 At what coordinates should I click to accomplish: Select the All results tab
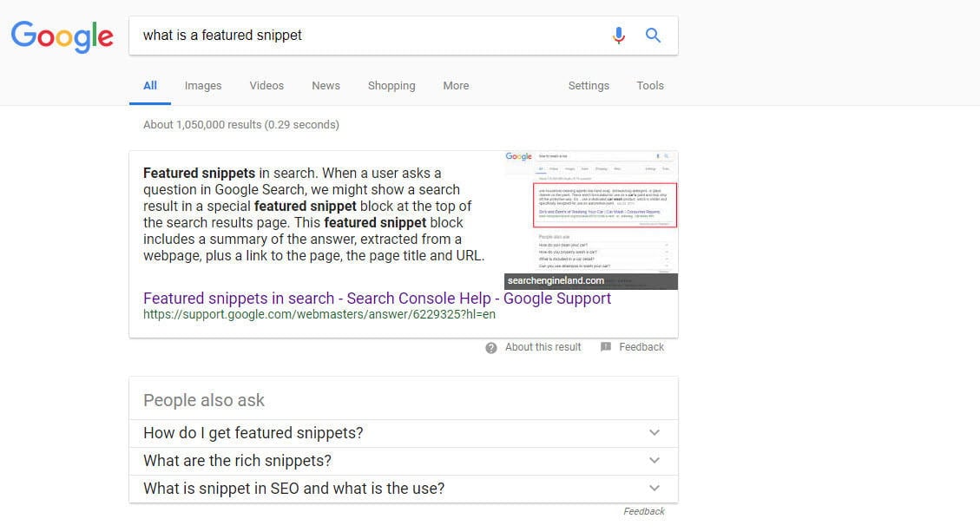coord(150,86)
